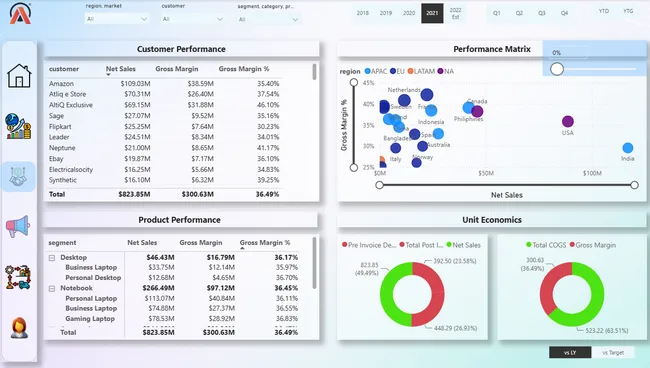The width and height of the screenshot is (650, 368).
Task: Select the Canada bubble in the matrix
Action: coord(477,111)
